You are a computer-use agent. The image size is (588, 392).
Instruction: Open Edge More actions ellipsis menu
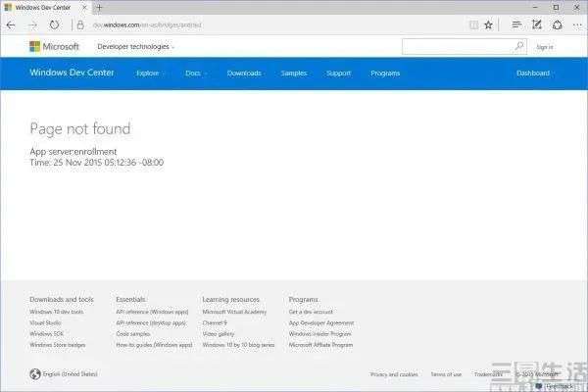(577, 25)
